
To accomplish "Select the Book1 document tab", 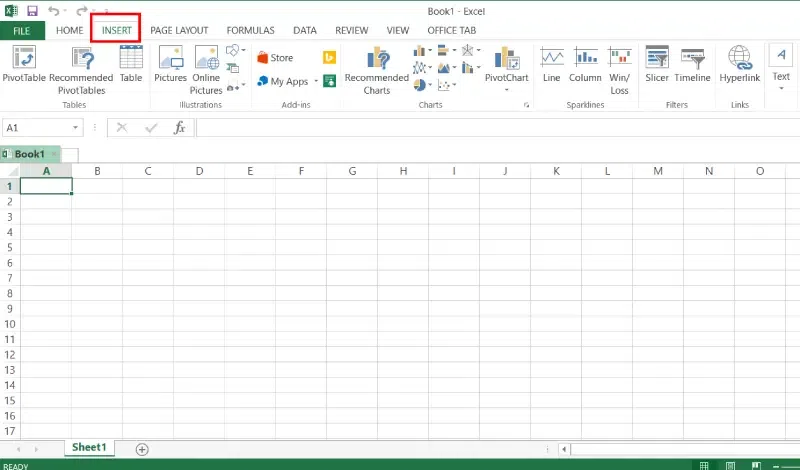I will 29,154.
